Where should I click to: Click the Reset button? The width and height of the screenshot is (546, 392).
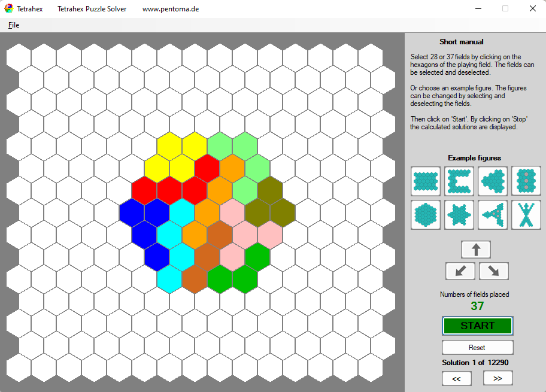coord(477,348)
